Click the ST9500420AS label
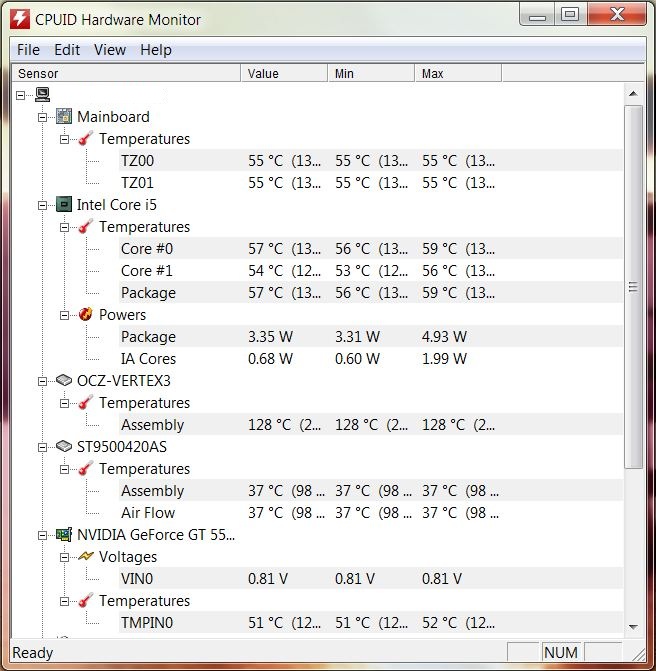This screenshot has height=671, width=656. pyautogui.click(x=122, y=446)
